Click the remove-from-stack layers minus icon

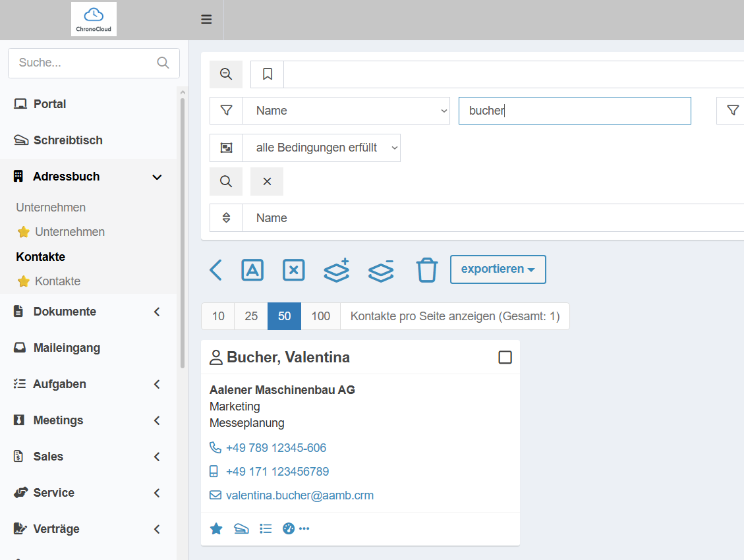(381, 271)
